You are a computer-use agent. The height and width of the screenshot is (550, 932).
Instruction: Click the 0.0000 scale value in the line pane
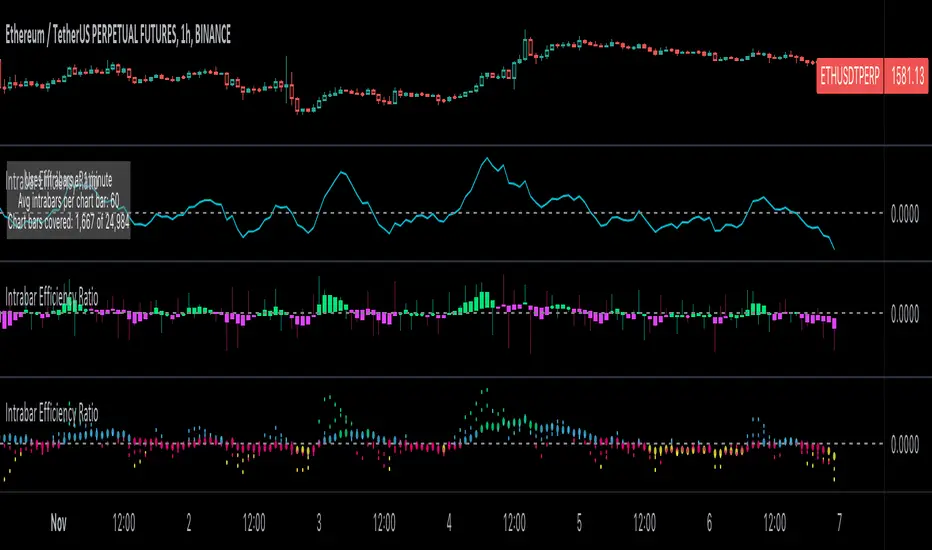(904, 214)
